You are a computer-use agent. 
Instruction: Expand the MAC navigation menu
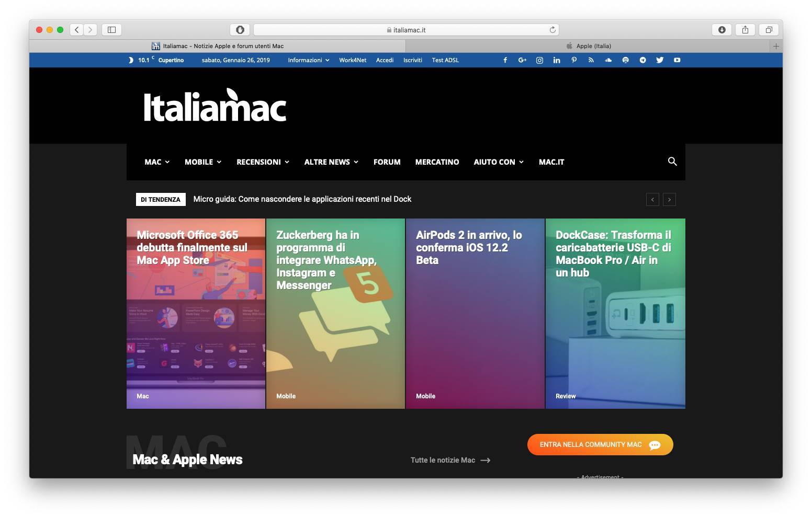(157, 162)
